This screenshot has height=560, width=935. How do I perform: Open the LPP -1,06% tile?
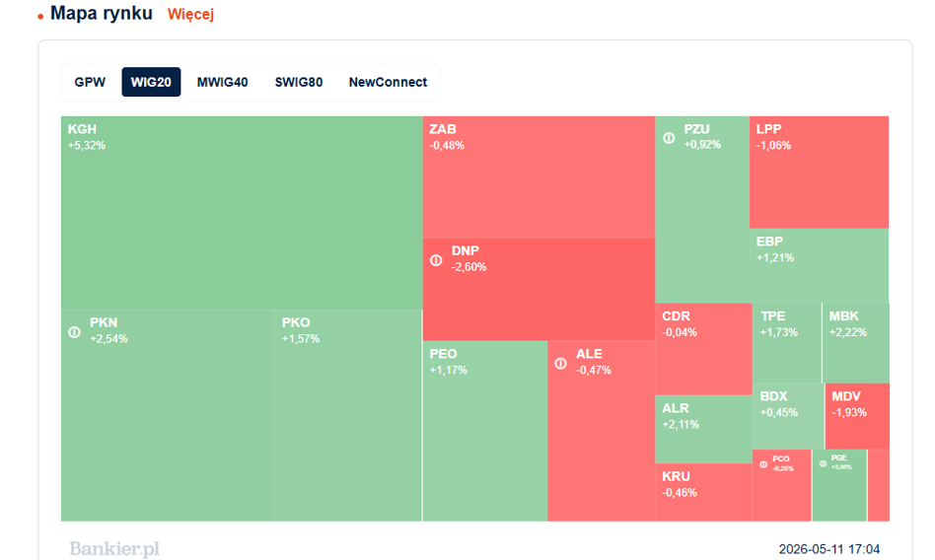[x=819, y=173]
